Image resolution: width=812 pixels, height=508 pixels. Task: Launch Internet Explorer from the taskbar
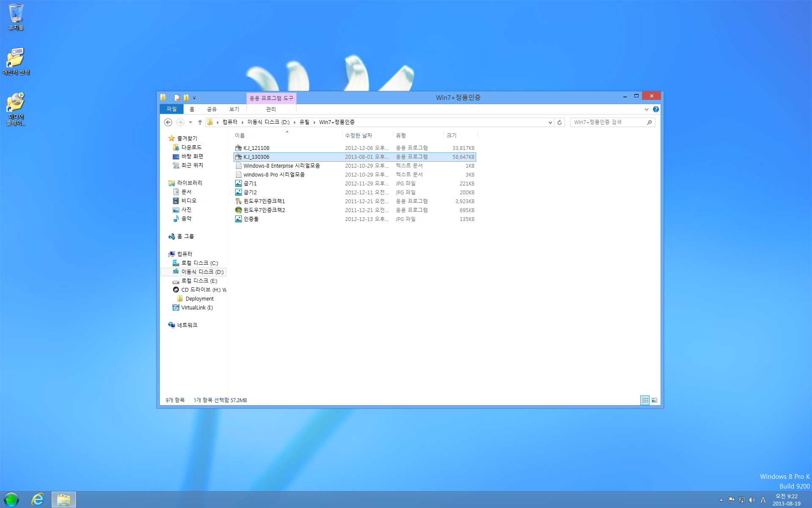coord(38,500)
